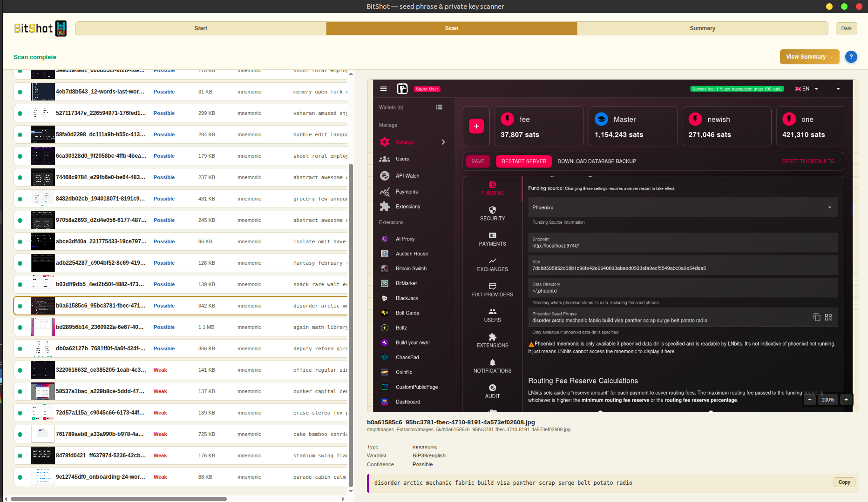
Task: Open the blue help question mark icon
Action: [851, 57]
